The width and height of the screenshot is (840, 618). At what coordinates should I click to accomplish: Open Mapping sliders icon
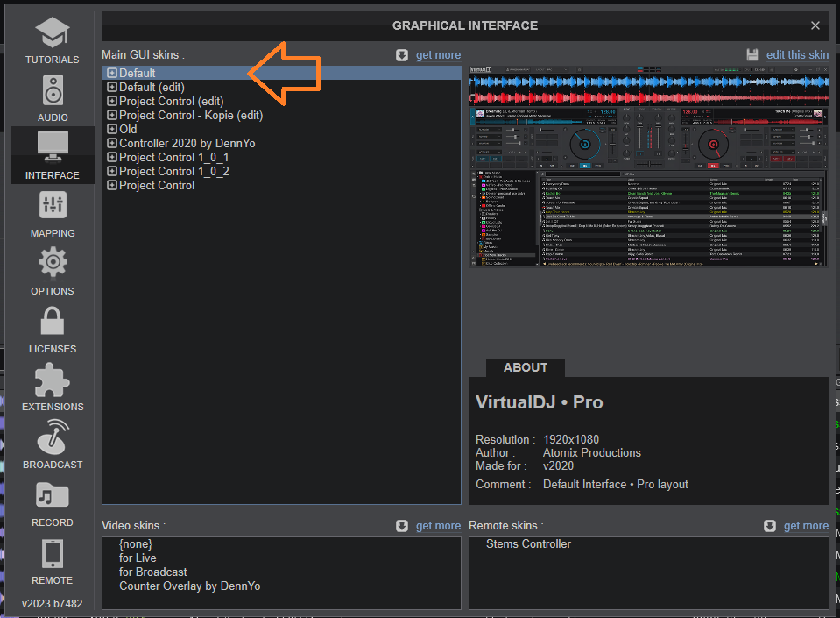(x=53, y=205)
